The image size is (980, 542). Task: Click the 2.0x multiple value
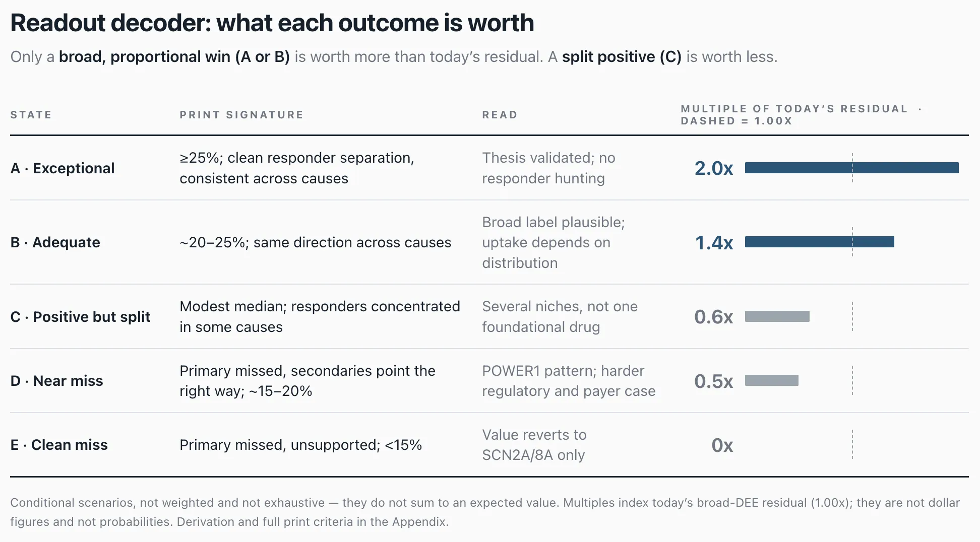click(x=714, y=168)
